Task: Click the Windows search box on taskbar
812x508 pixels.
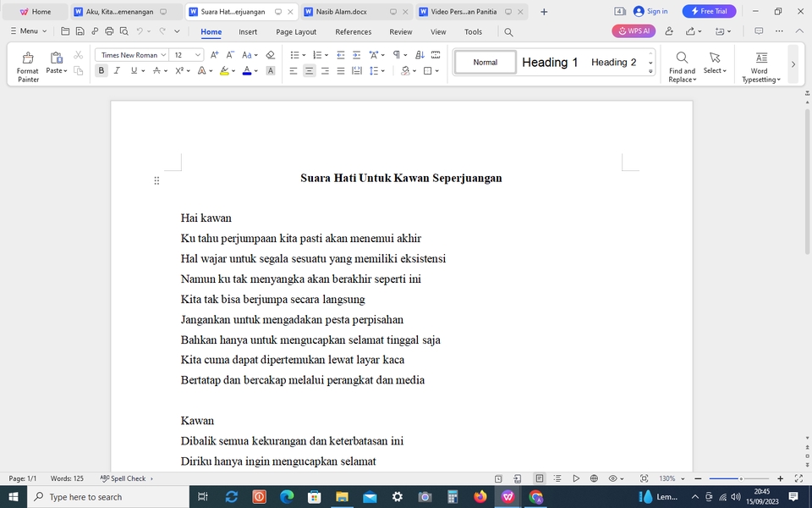Action: (107, 497)
